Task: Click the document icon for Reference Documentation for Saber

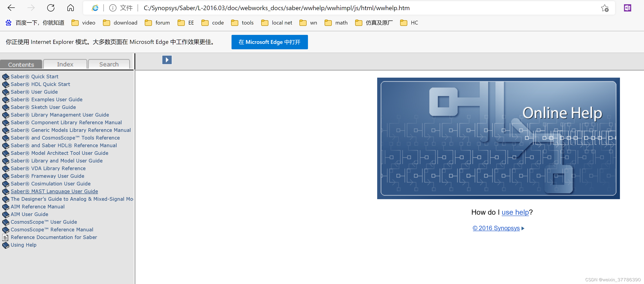Action: [5, 237]
